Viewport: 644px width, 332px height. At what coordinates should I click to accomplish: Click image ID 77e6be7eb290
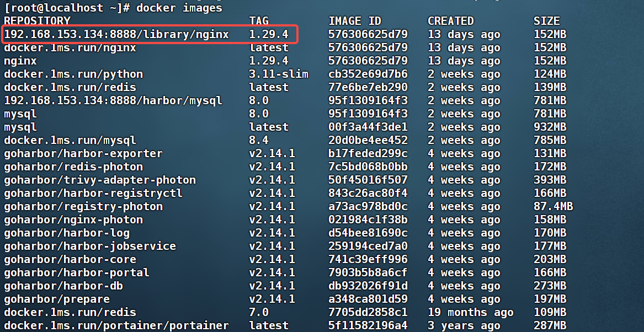pyautogui.click(x=368, y=87)
